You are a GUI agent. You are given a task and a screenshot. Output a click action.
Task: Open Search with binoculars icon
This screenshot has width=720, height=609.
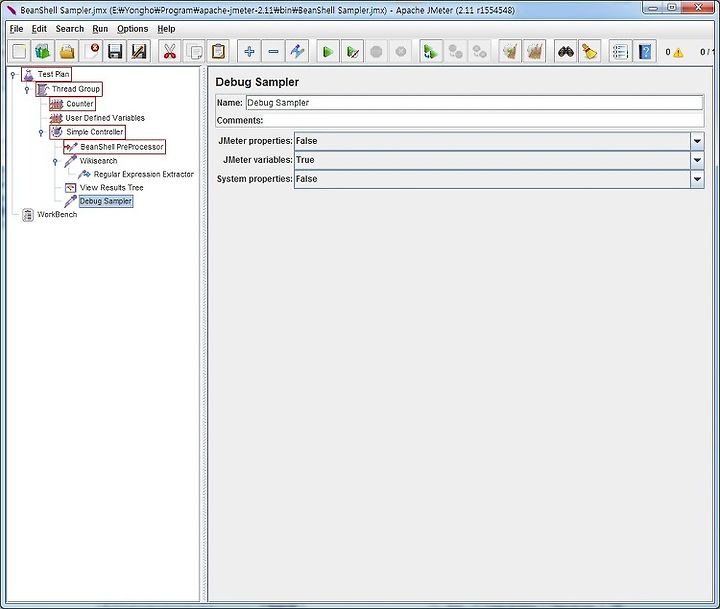[x=566, y=51]
